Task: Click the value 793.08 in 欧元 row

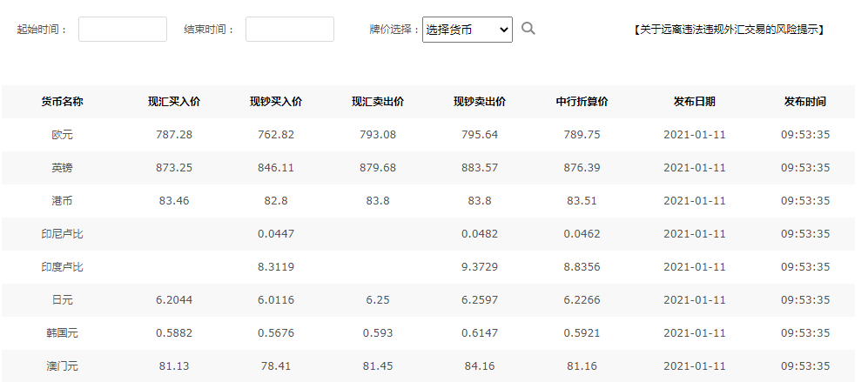Action: [378, 135]
